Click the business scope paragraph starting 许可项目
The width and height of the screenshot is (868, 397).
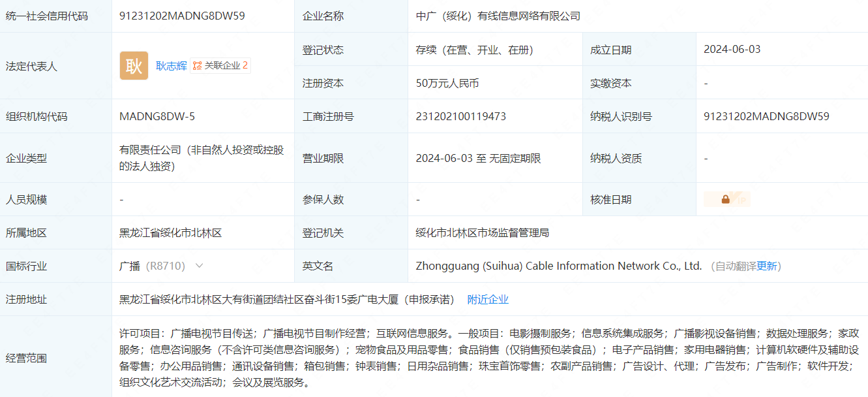point(489,357)
